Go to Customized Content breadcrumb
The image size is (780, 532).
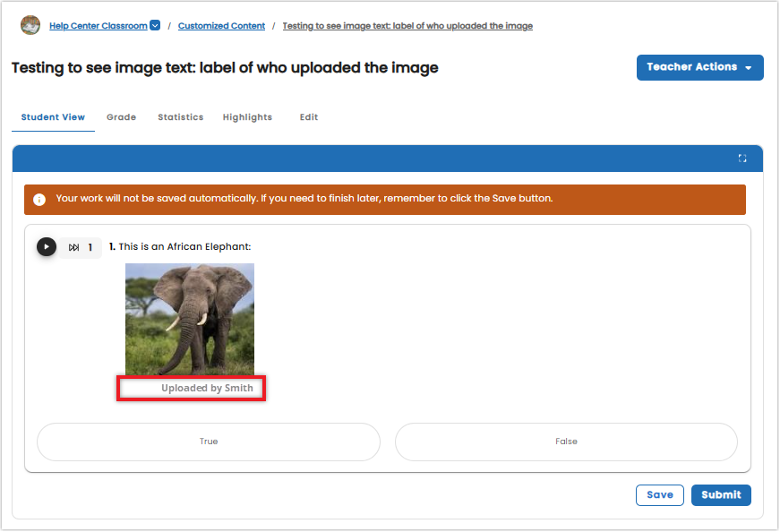[x=221, y=26]
